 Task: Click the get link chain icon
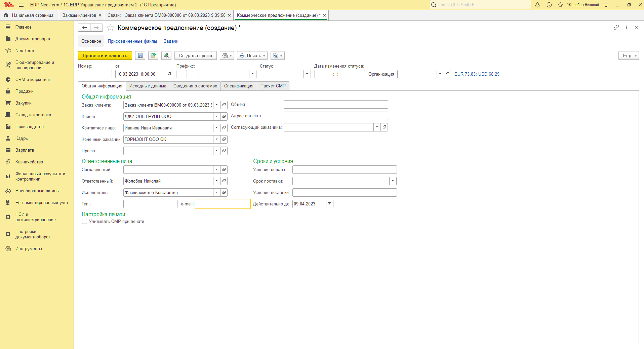tap(616, 28)
